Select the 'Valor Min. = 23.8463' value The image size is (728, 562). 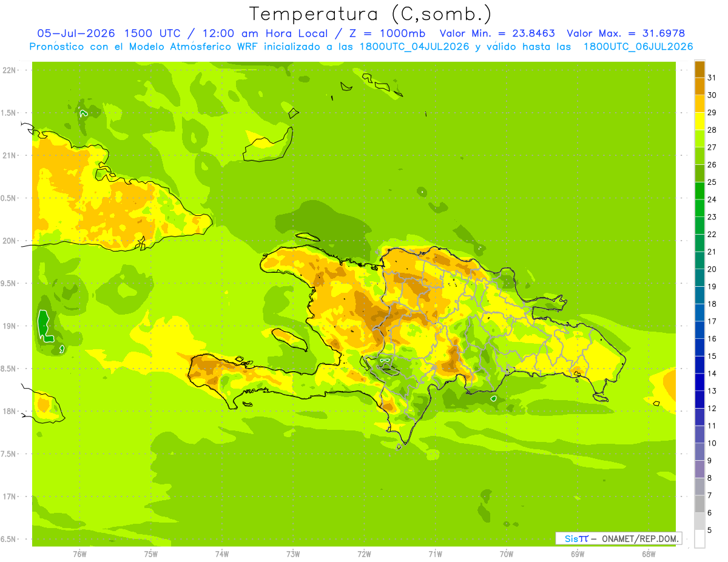coord(497,33)
